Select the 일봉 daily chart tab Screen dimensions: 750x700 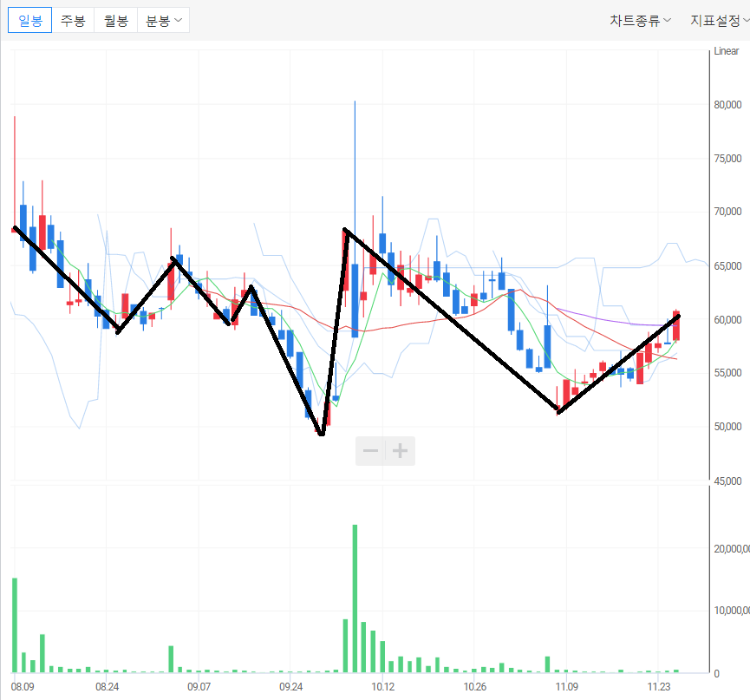pyautogui.click(x=29, y=20)
